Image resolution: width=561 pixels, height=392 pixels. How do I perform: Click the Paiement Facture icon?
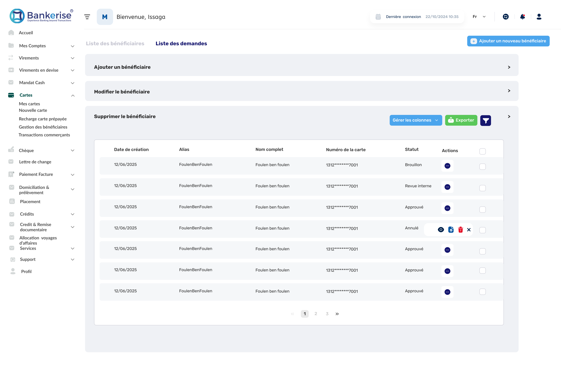click(11, 174)
